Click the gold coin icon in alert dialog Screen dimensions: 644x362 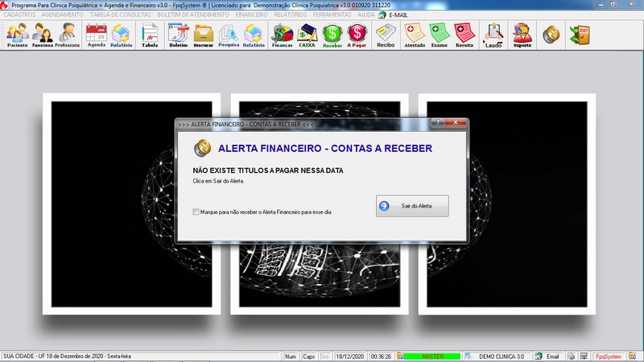(203, 148)
